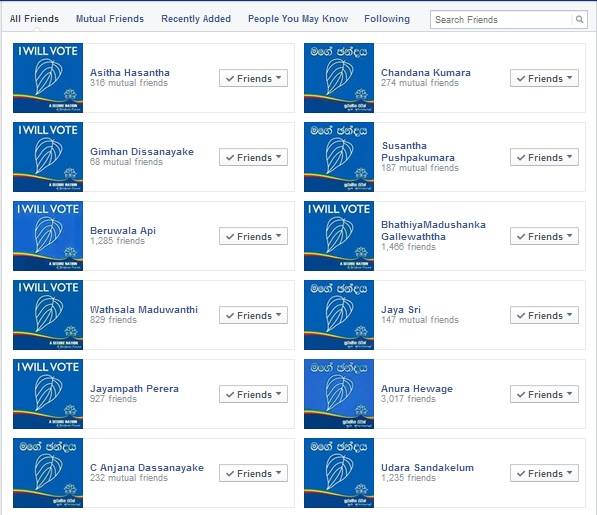The height and width of the screenshot is (515, 597).
Task: Open Beruwala Api's profile thumbnail
Action: pyautogui.click(x=48, y=236)
